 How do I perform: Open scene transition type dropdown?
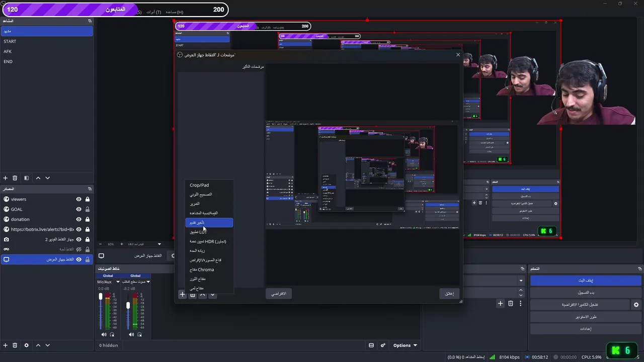tap(521, 281)
